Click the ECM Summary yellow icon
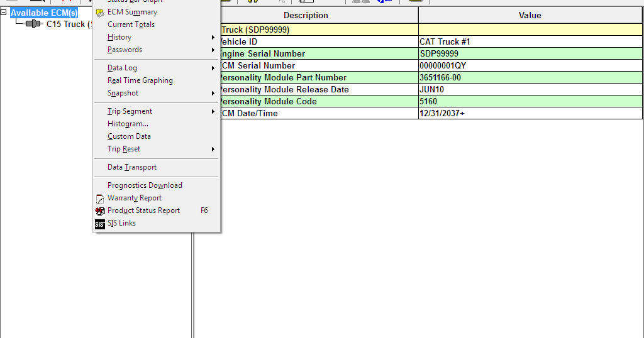 (100, 13)
